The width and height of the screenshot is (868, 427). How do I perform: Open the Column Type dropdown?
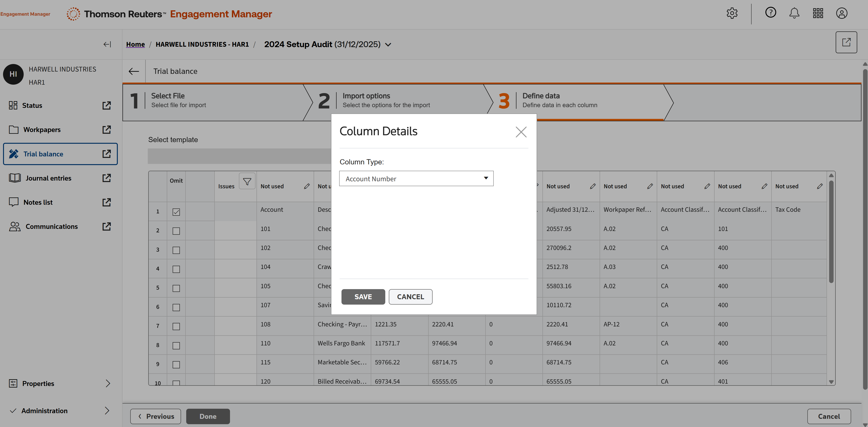click(416, 178)
